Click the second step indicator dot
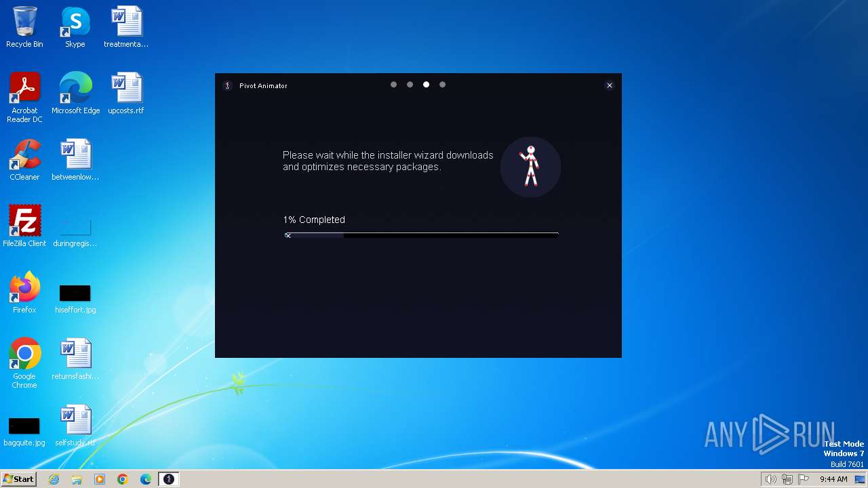 click(410, 85)
